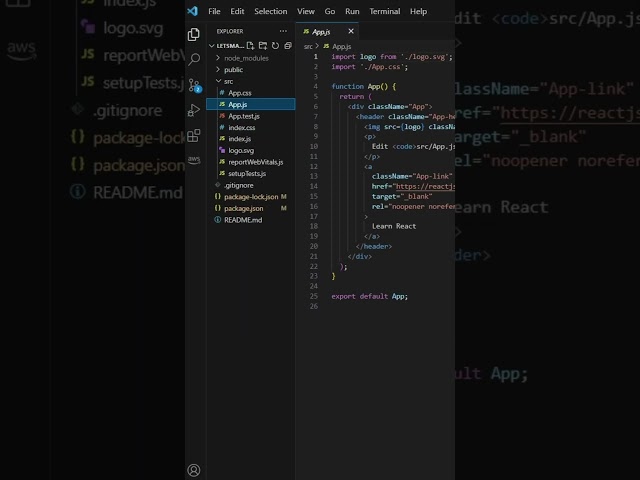The image size is (640, 480).
Task: Collapse all folders in Explorer
Action: coord(288,45)
